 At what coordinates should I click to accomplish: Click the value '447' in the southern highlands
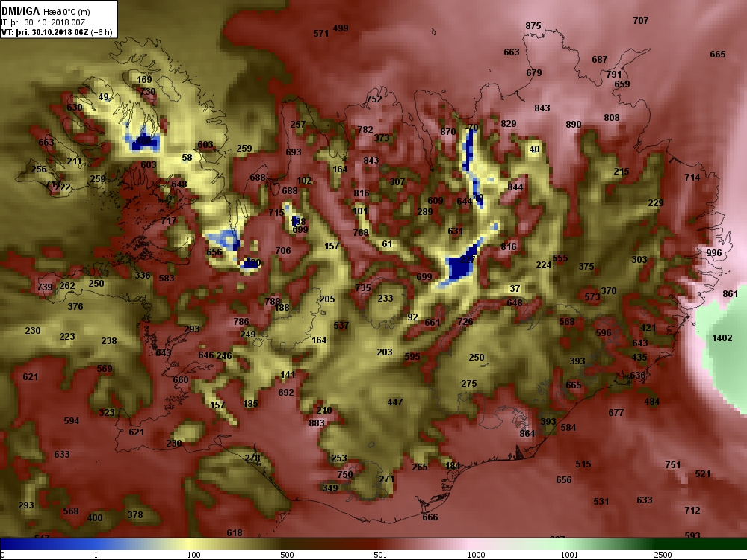[x=395, y=402]
